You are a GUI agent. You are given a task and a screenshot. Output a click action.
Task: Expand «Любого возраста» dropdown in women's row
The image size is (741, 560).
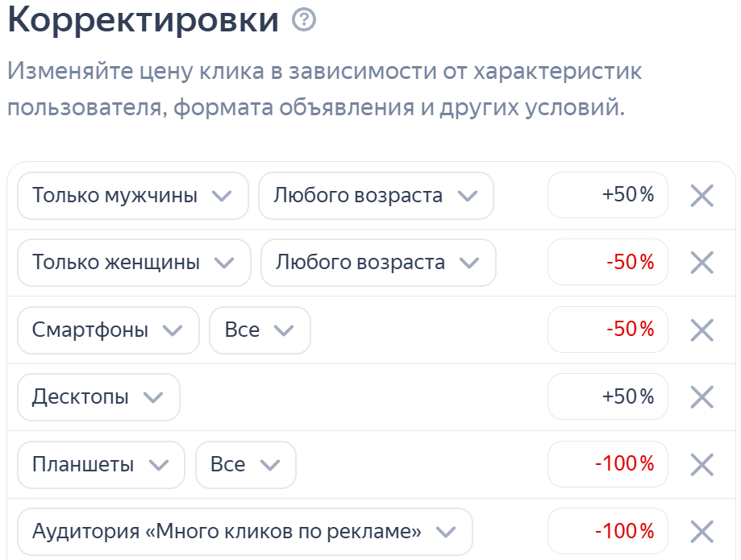coord(377,263)
